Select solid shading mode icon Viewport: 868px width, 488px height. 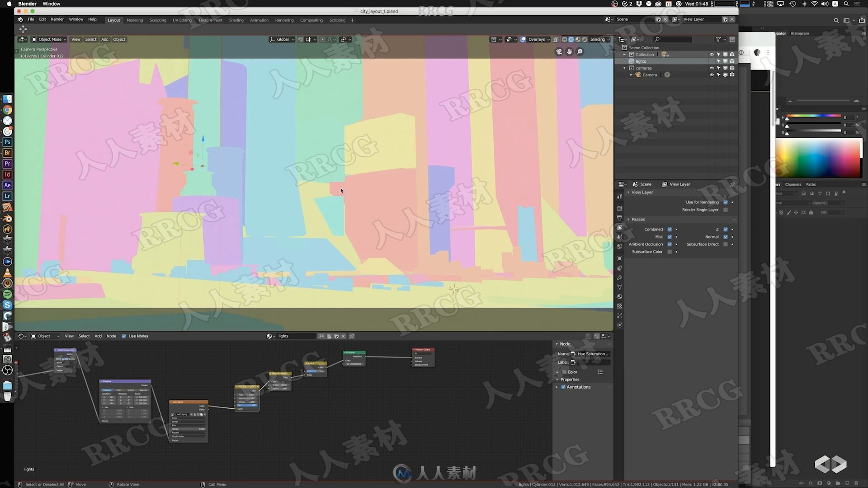click(x=571, y=39)
